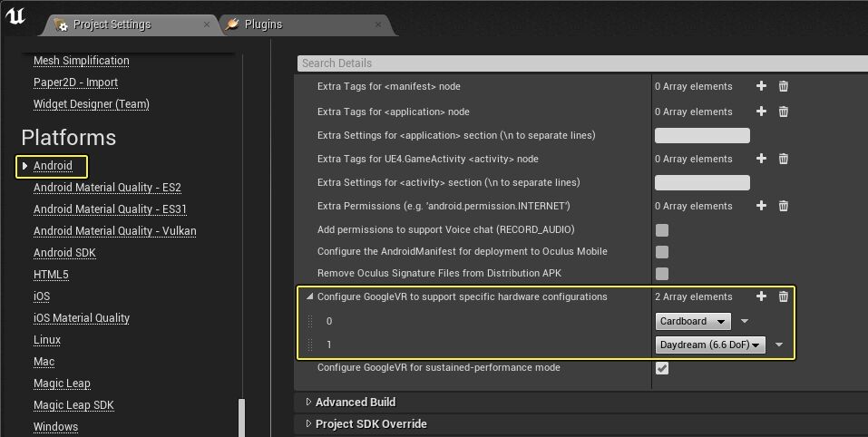The width and height of the screenshot is (868, 437).
Task: Close the Project Settings tab
Action: pyautogui.click(x=207, y=24)
